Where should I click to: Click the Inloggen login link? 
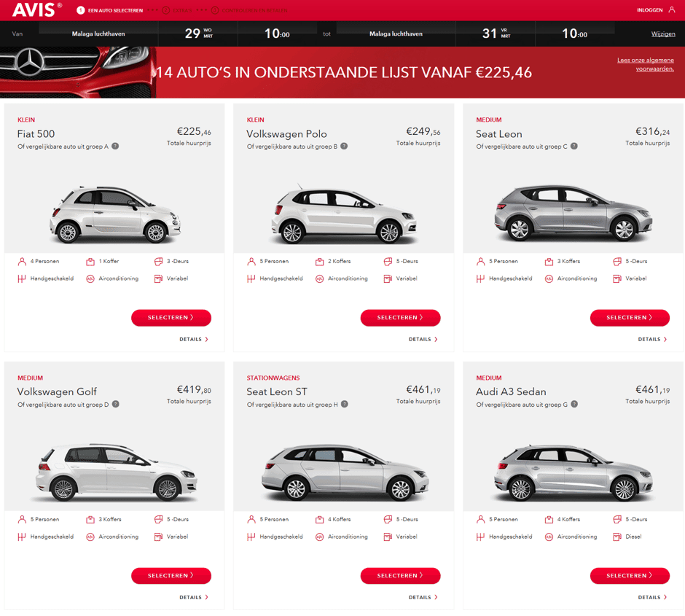point(649,10)
